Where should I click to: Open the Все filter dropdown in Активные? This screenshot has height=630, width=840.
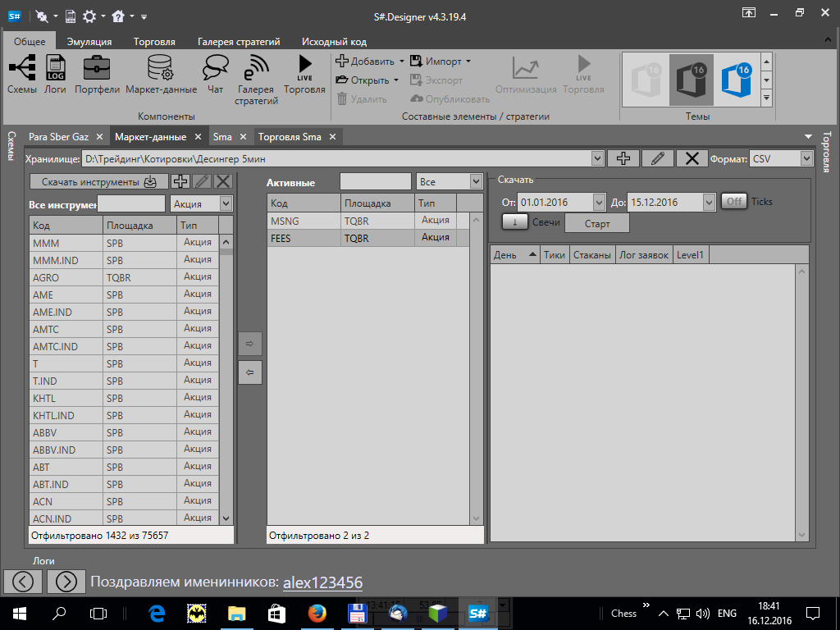(x=476, y=181)
